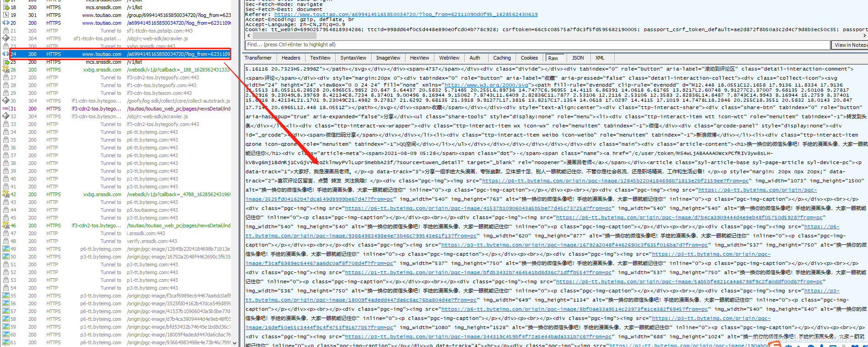Viewport: 868px width, 347px height.
Task: Click the image icon of session 56
Action: tap(6, 303)
